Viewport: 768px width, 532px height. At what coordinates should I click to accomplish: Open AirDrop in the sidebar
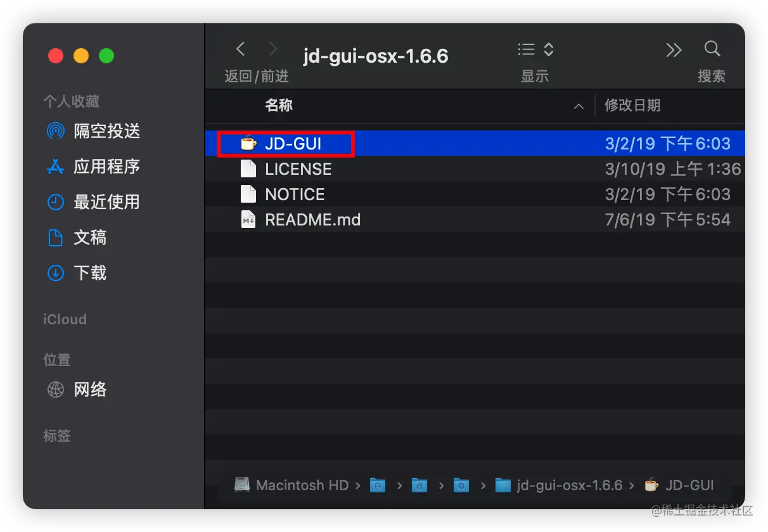[x=106, y=131]
